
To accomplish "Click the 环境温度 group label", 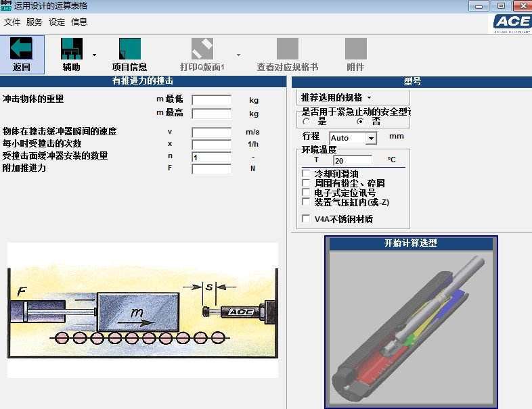I will pyautogui.click(x=319, y=149).
